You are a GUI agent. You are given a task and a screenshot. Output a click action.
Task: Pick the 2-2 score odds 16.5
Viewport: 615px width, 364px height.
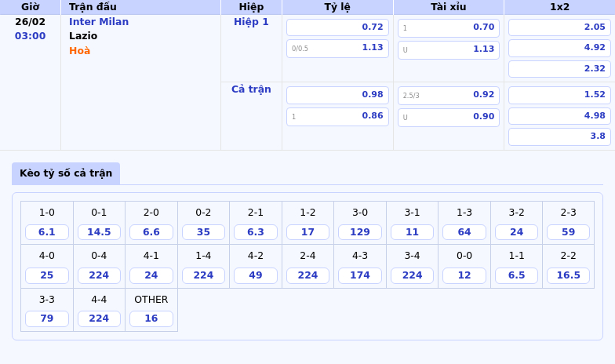[568, 275]
